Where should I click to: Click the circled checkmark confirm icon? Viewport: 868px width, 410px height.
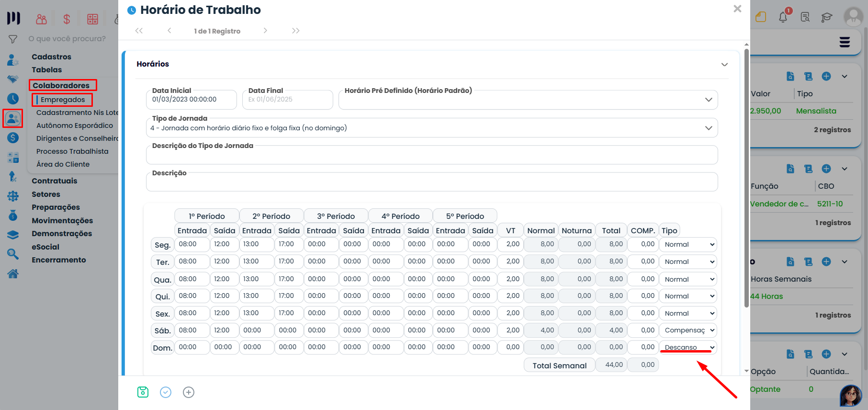(166, 392)
